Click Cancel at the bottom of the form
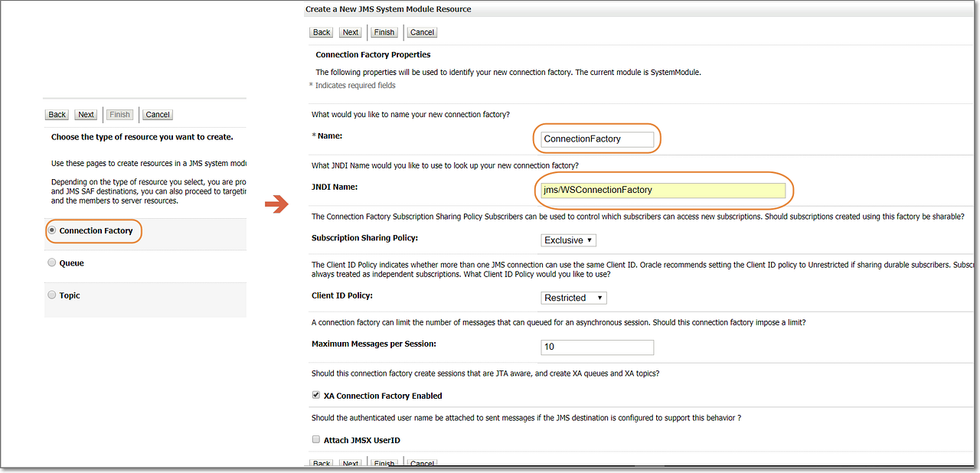The height and width of the screenshot is (473, 980). 421,463
